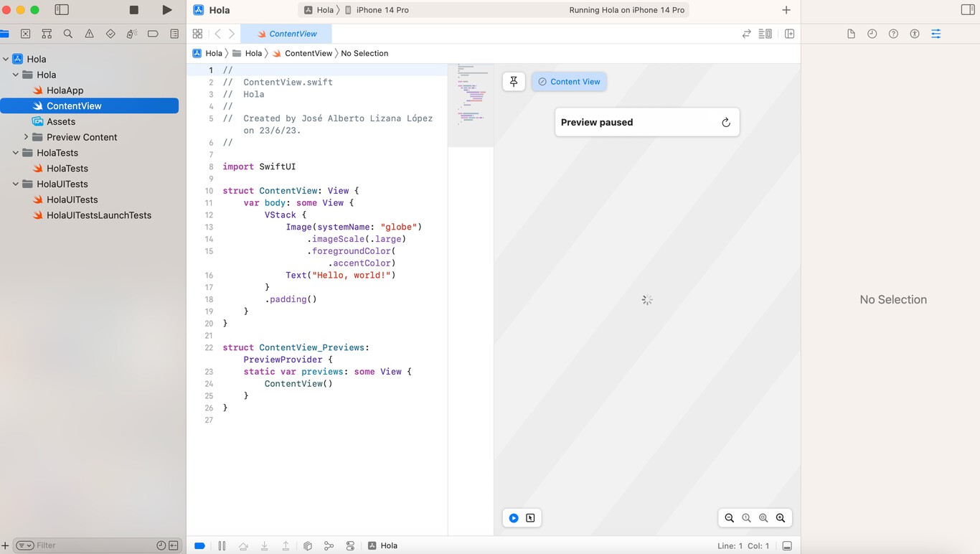Viewport: 980px width, 554px height.
Task: Expand the Preview Content folder
Action: tap(26, 136)
